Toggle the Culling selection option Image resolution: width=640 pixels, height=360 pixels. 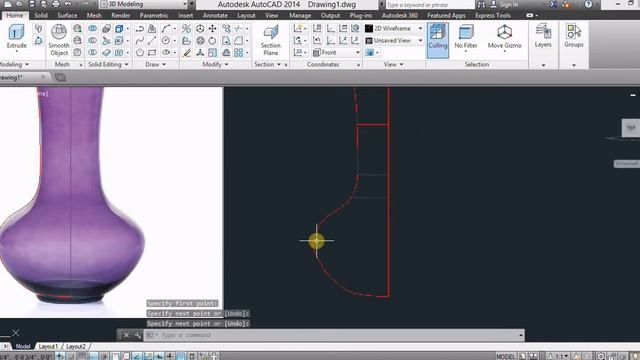pos(438,40)
